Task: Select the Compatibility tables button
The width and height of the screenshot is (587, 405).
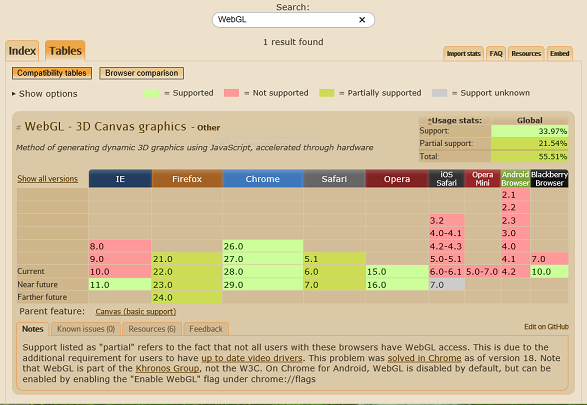Action: pyautogui.click(x=52, y=73)
